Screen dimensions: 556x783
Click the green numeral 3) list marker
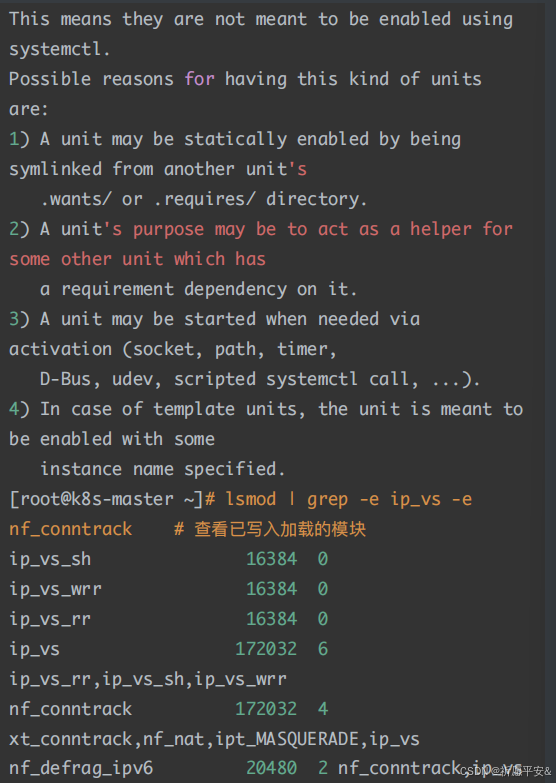click(x=19, y=319)
